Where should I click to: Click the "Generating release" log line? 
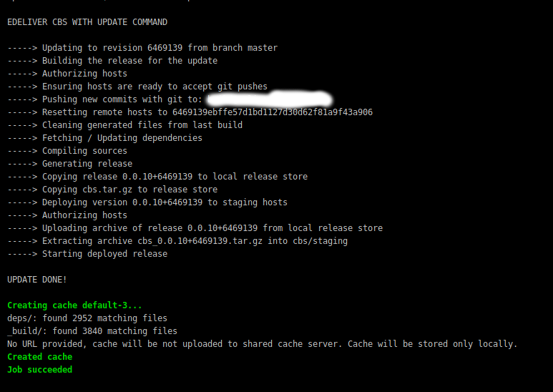click(87, 164)
